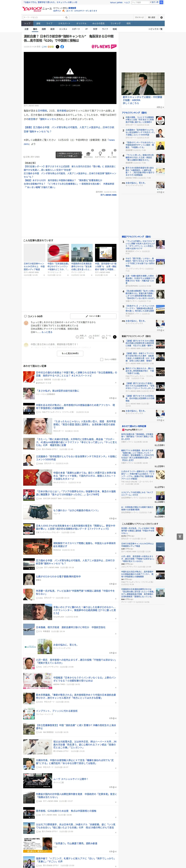The image size is (186, 868).
Task: Expand first comment via もっと見る link
Action: click(x=47, y=332)
